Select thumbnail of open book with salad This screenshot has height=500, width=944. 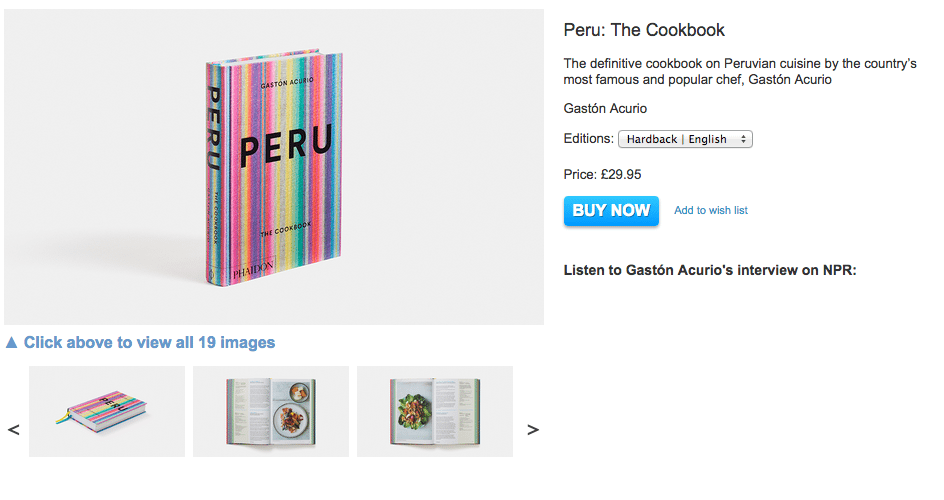point(435,412)
